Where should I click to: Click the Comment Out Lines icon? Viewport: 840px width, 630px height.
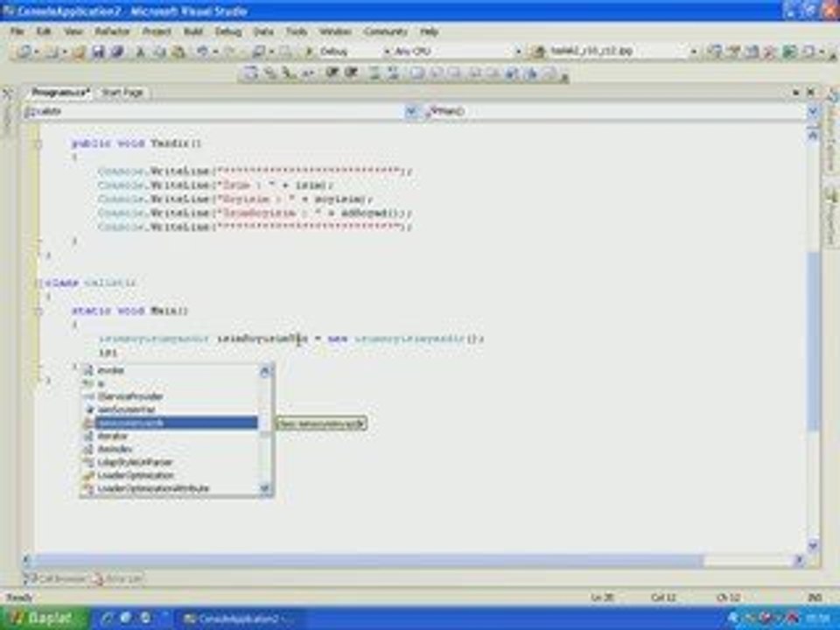[374, 73]
